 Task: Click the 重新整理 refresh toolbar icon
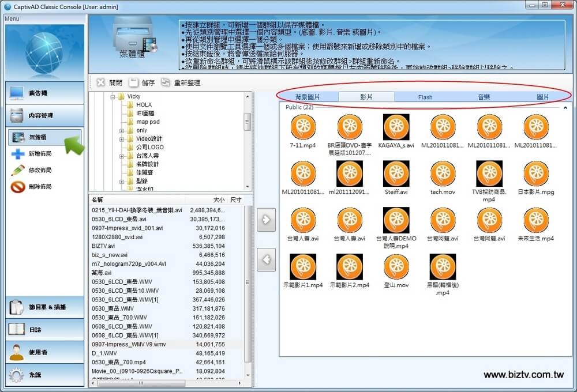166,82
